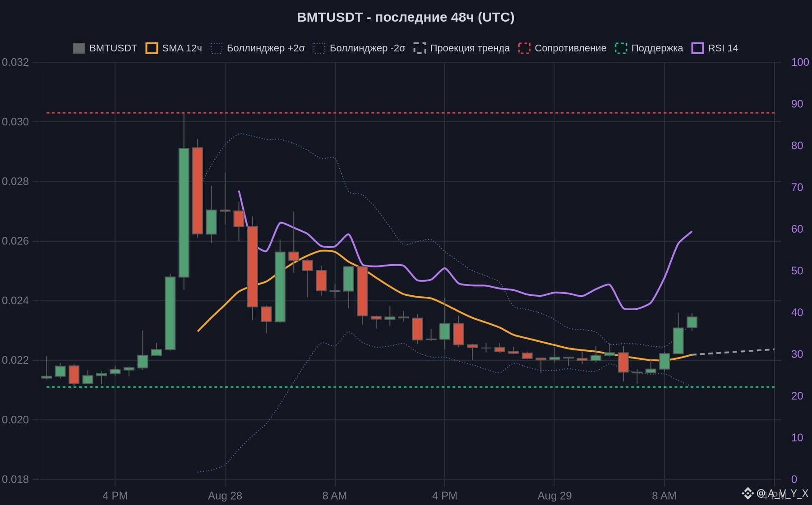
Task: Select the RSI axis value 20
Action: (797, 396)
